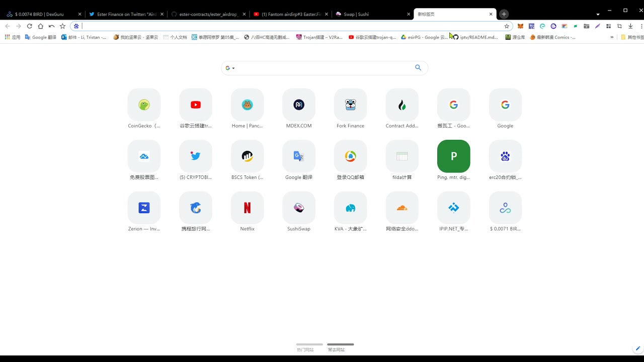Expand hidden bookmarks with » chevron
The width and height of the screenshot is (644, 362).
pyautogui.click(x=612, y=37)
